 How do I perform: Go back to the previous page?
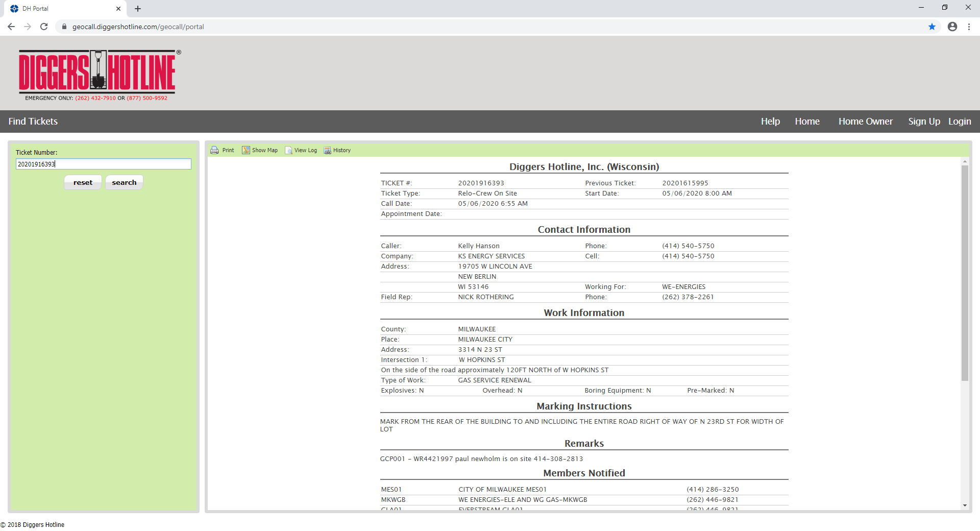[x=11, y=27]
